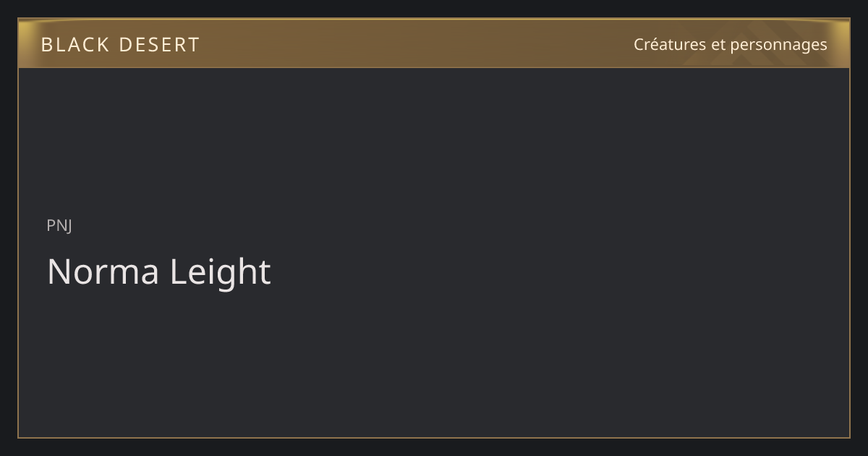Click the thin gold bottom border of card

click(x=434, y=437)
